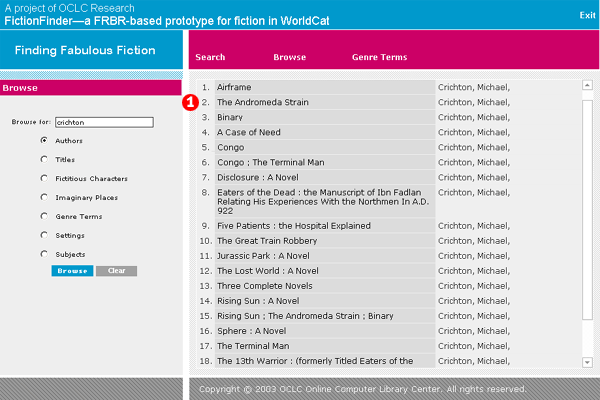Open The Andromeda Strain title
This screenshot has width=600, height=400.
[x=263, y=102]
